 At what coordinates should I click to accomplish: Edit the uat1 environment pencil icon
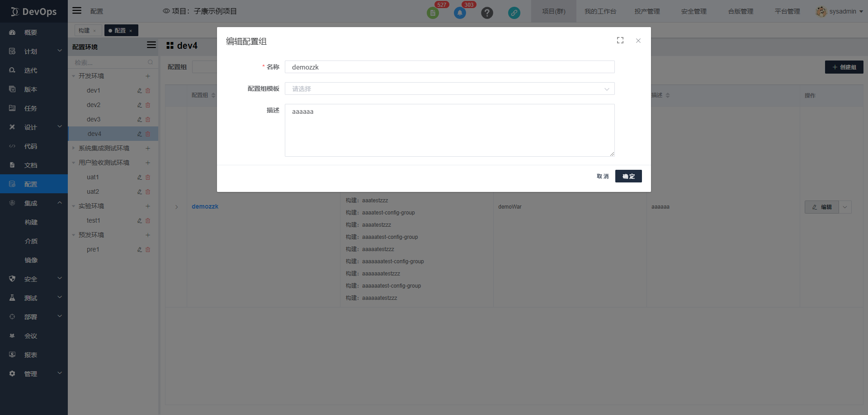140,177
